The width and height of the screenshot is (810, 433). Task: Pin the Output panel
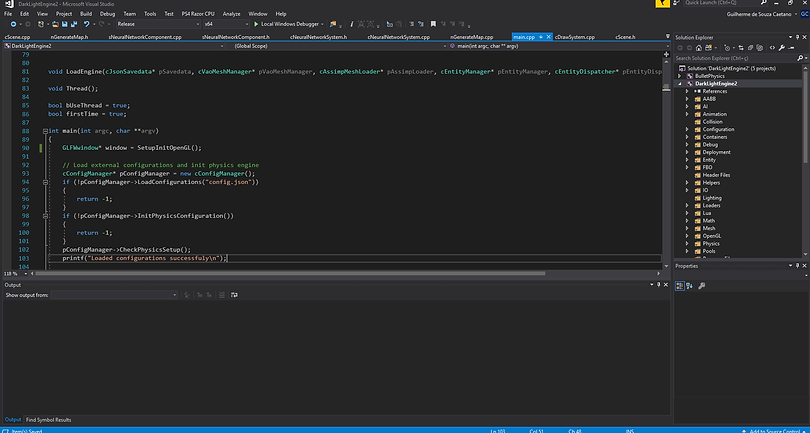[658, 285]
